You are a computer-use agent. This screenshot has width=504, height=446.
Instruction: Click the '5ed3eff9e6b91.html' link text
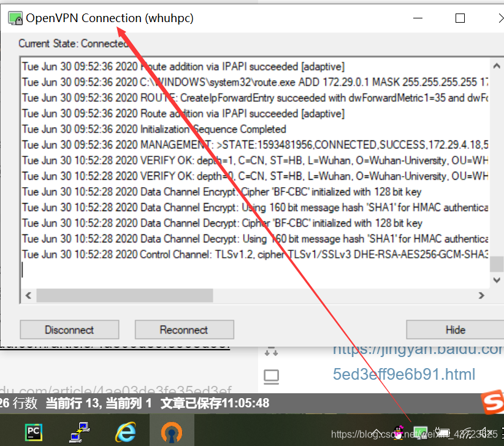tap(403, 374)
